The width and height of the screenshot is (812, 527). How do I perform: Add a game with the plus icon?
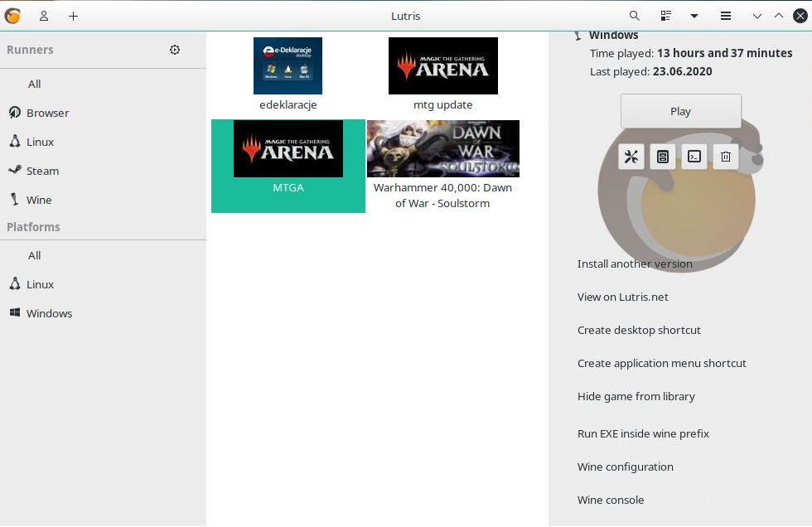73,16
